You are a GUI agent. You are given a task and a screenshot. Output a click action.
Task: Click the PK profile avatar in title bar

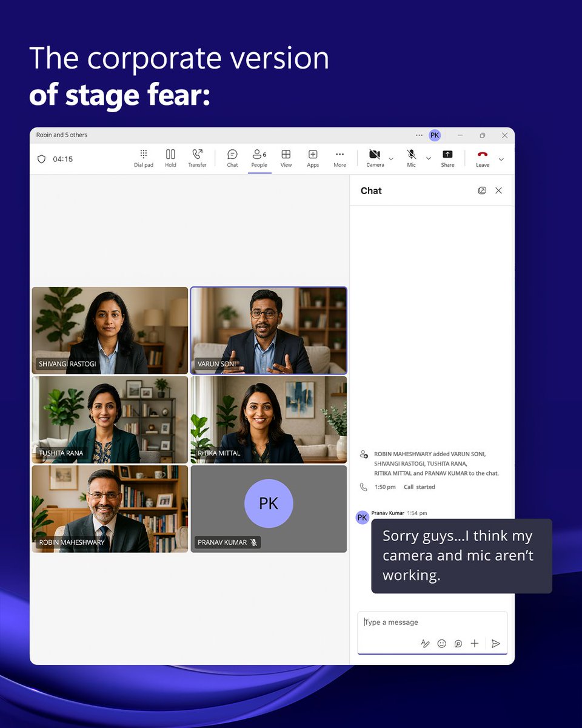click(435, 135)
